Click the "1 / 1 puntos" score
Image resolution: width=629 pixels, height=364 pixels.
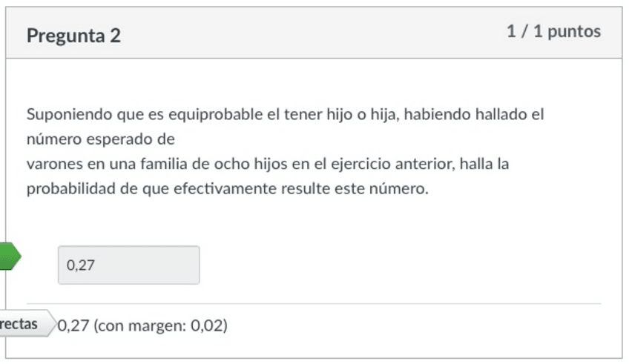[553, 32]
